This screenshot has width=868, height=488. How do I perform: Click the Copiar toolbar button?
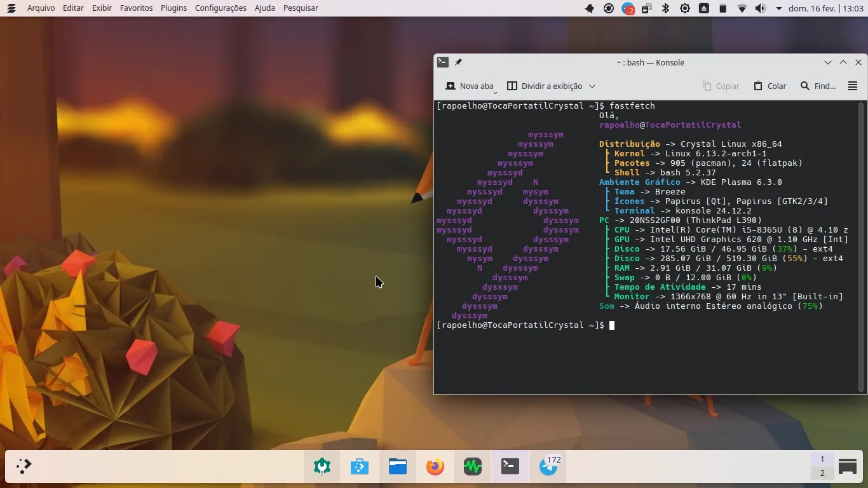[x=721, y=86]
